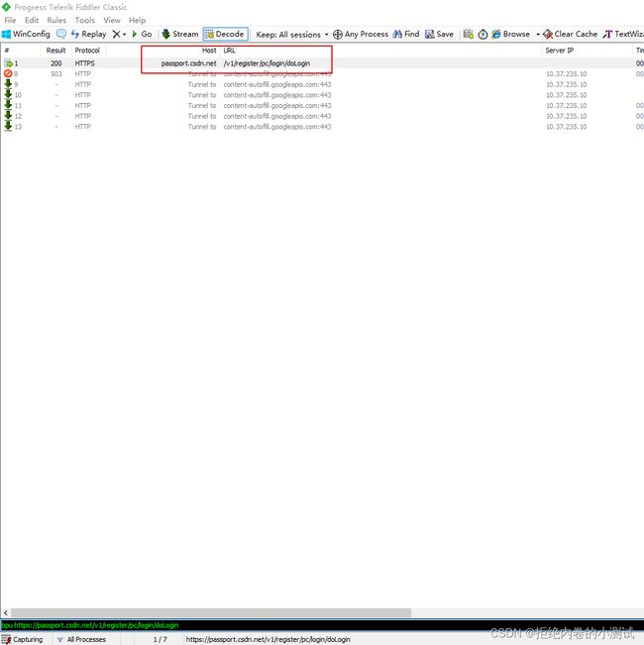Select session 9 download arrow icon
Screen dimensions: 644x645
[x=8, y=84]
